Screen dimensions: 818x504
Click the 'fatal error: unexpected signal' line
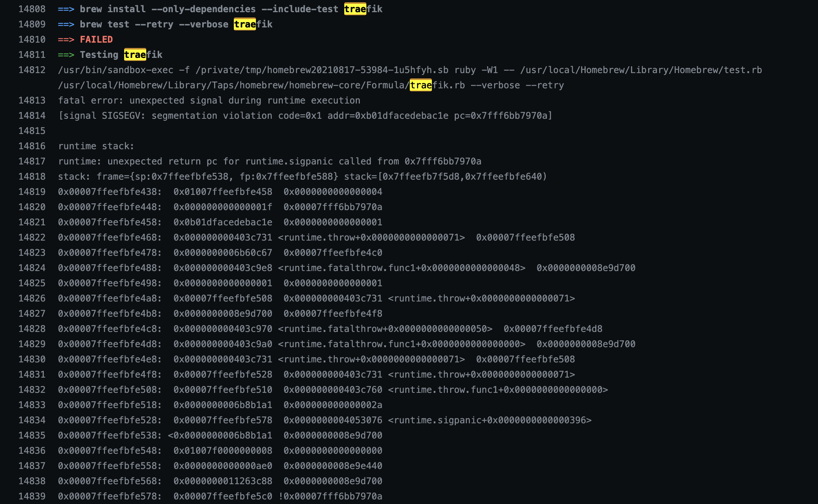pos(209,100)
